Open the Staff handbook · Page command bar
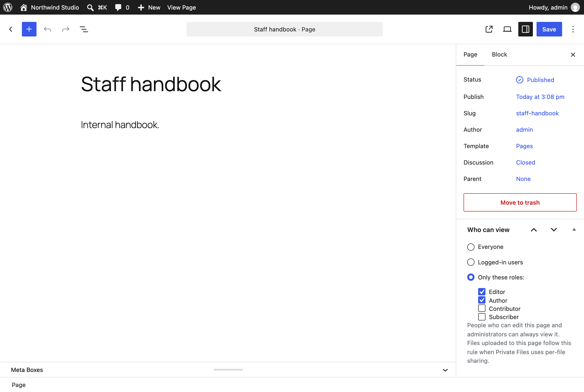 pos(284,29)
